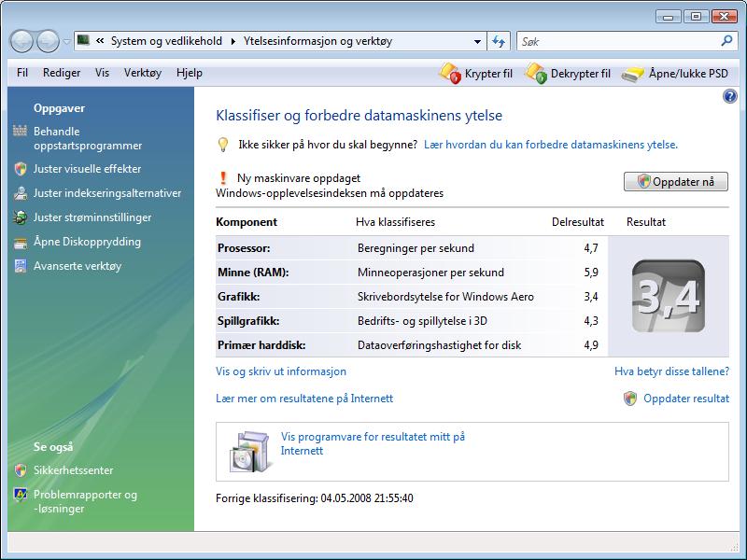Open Lær mer om resultatene på Internett
Image resolution: width=747 pixels, height=560 pixels.
(x=304, y=399)
